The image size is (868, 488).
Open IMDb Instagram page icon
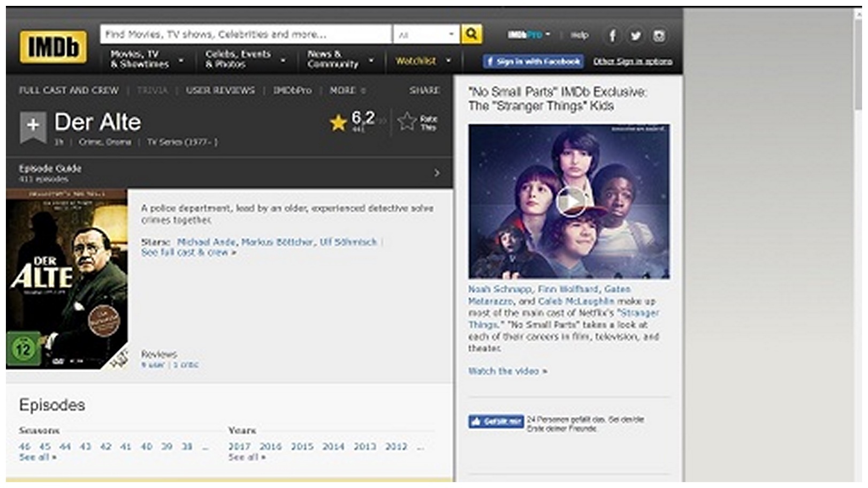tap(659, 36)
